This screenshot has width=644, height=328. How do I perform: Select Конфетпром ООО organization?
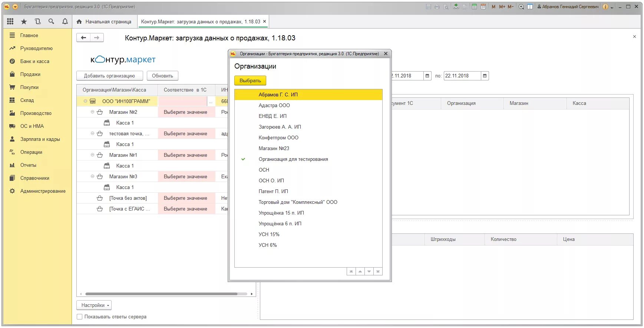coord(308,138)
